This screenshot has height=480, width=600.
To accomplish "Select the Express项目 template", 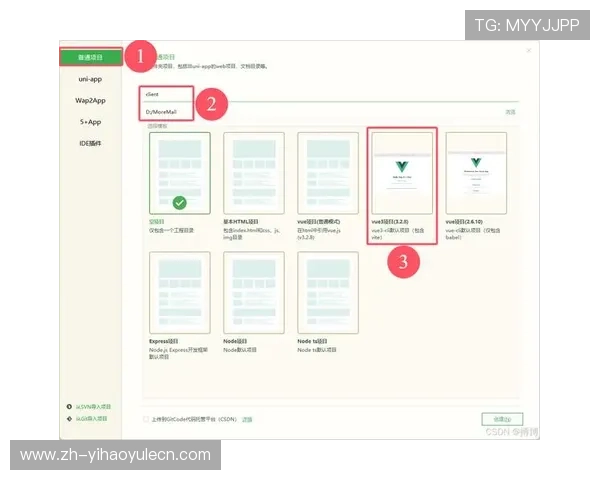I will coord(180,290).
